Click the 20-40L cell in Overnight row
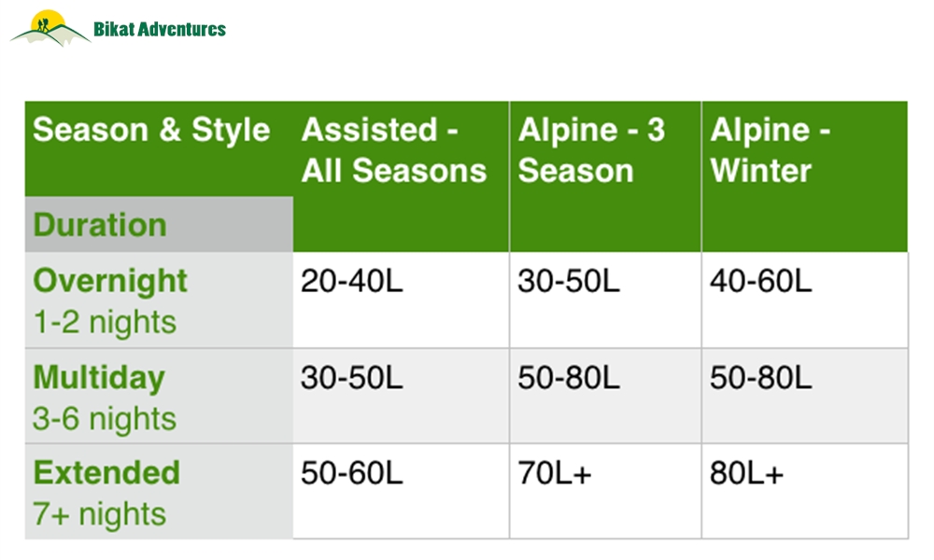Image resolution: width=934 pixels, height=560 pixels. (x=401, y=300)
